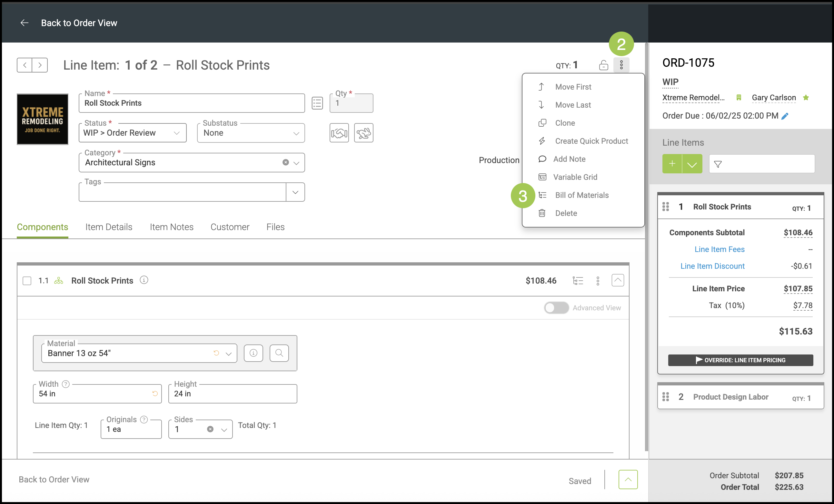The width and height of the screenshot is (834, 504).
Task: Open the Status dropdown
Action: pyautogui.click(x=132, y=133)
